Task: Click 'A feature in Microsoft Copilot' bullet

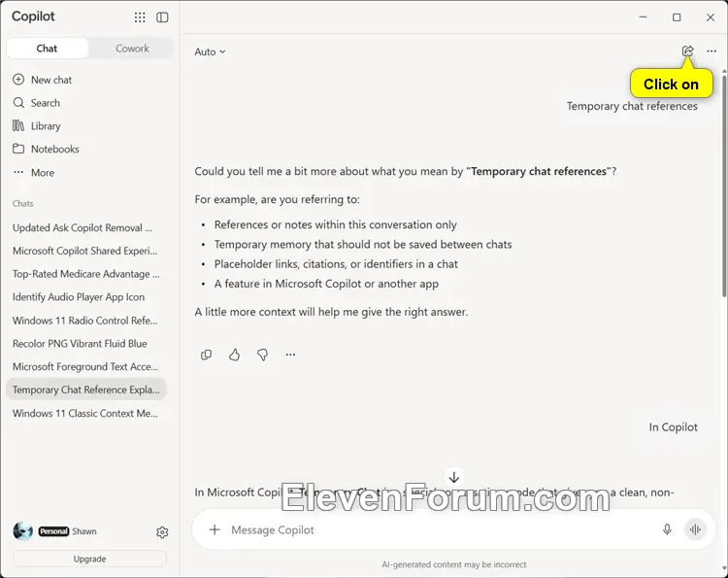Action: coord(326,284)
